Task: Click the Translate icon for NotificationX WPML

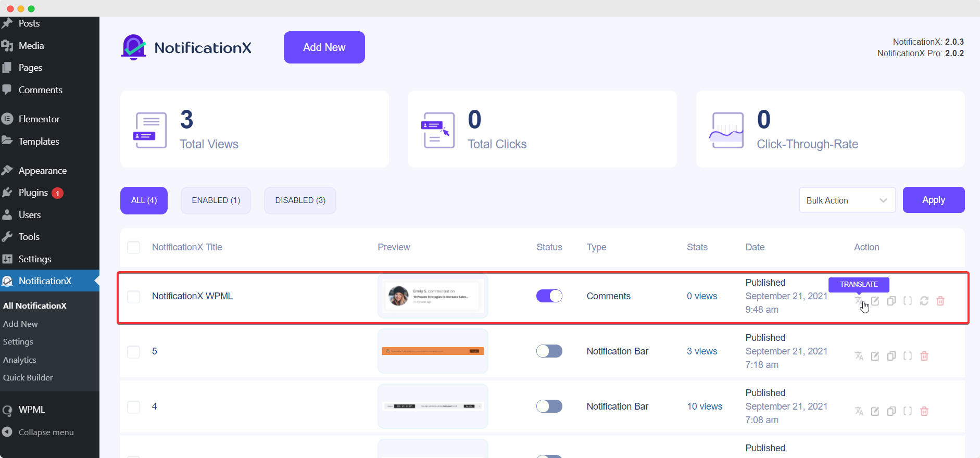Action: click(x=859, y=301)
